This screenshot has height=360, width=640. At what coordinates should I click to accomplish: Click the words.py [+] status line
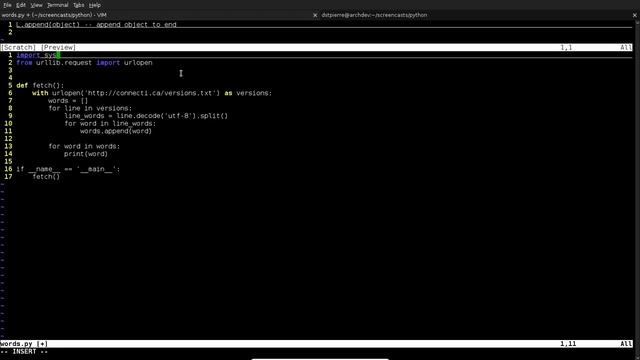pyautogui.click(x=316, y=344)
